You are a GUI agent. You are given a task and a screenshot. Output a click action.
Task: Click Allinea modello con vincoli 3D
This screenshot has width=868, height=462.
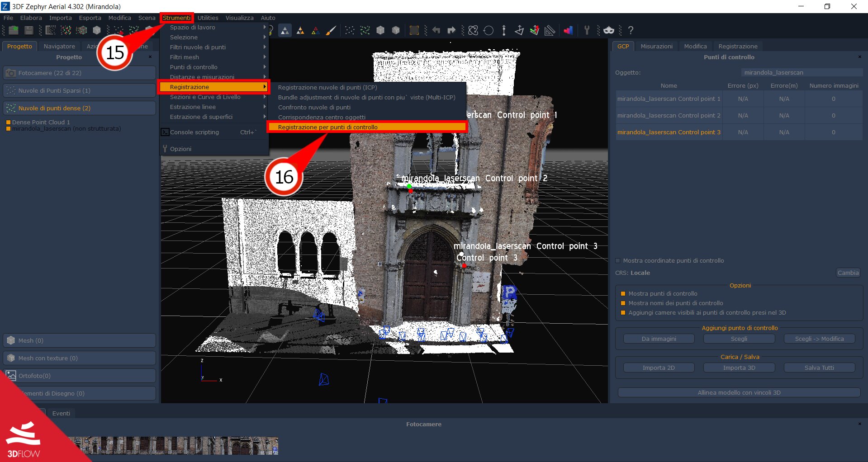(739, 393)
